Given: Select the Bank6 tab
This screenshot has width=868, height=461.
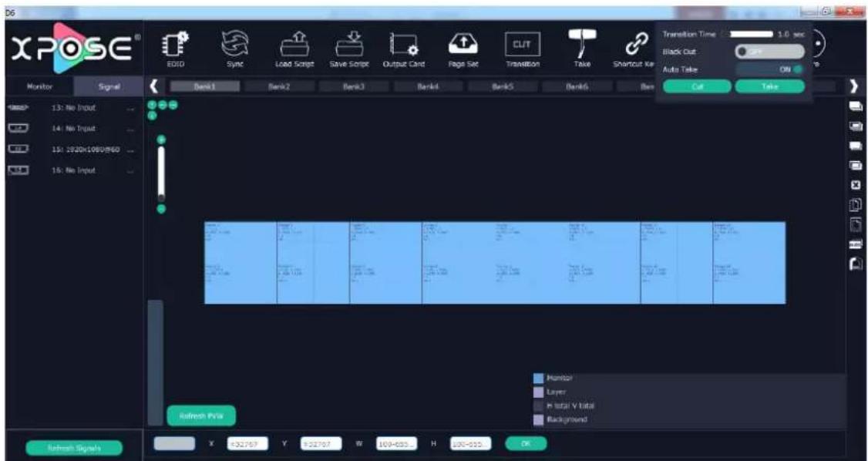Looking at the screenshot, I should (x=577, y=86).
